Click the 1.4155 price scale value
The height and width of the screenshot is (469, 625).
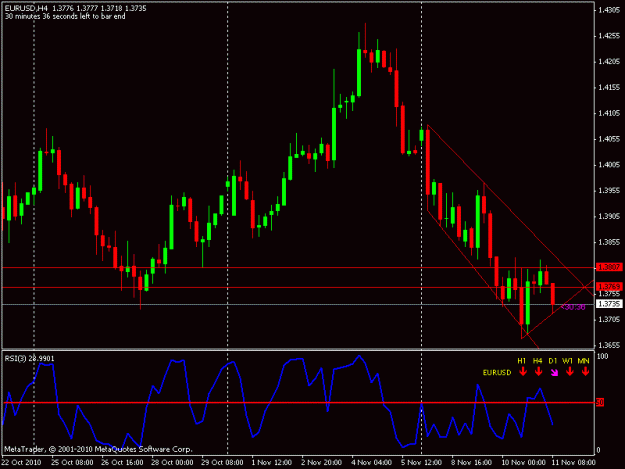609,87
